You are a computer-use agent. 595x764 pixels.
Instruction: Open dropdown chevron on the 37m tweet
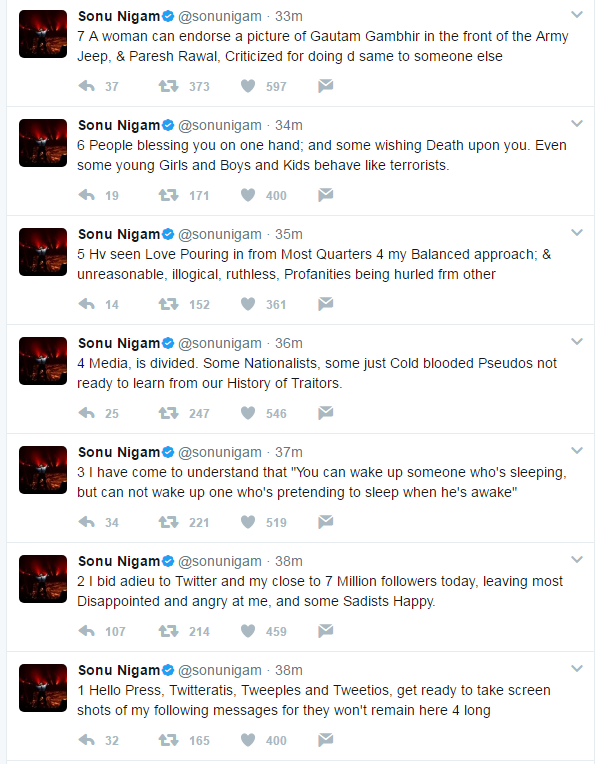[577, 451]
